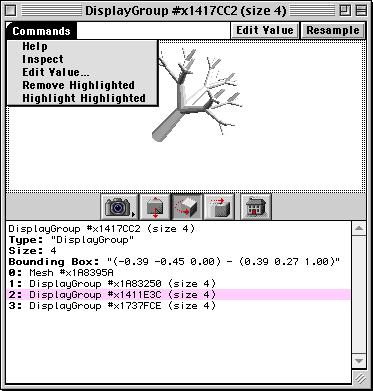Choose Edit Value... menu entry
This screenshot has width=373, height=391.
56,72
